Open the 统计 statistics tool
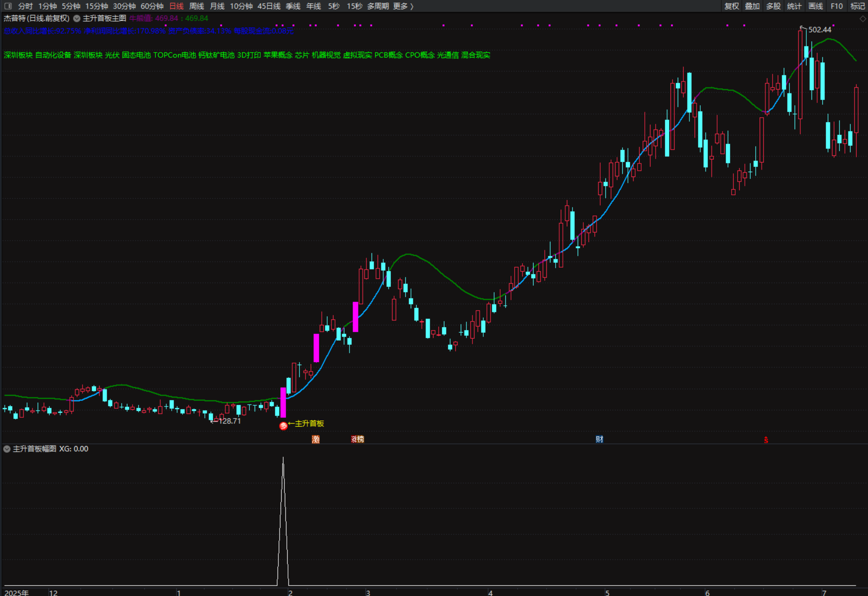The image size is (868, 596). tap(794, 6)
